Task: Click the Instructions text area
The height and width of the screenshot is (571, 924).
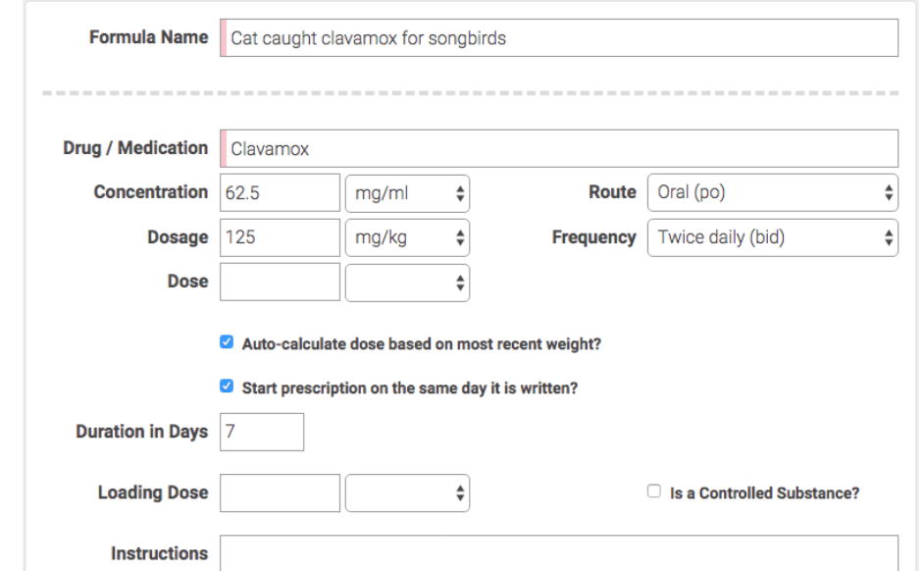Action: (559, 553)
